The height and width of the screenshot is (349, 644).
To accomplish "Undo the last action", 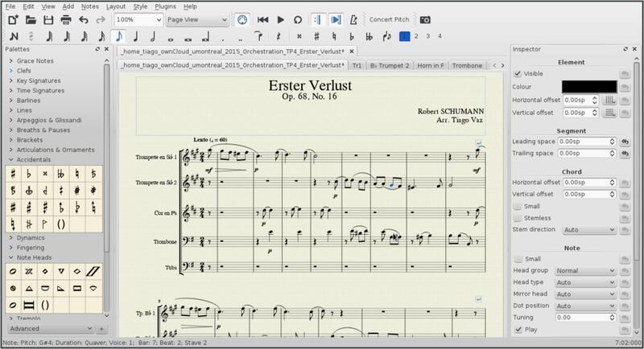I will click(x=84, y=19).
